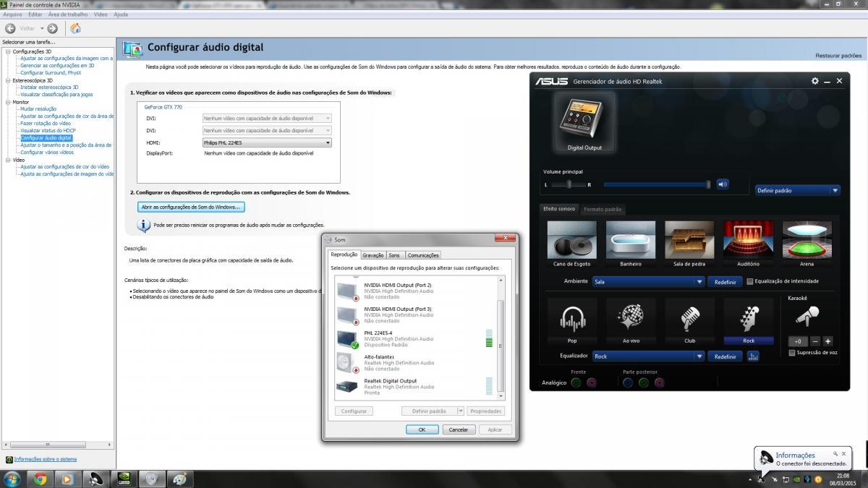
Task: Click the blue rear analog jack
Action: (x=628, y=382)
